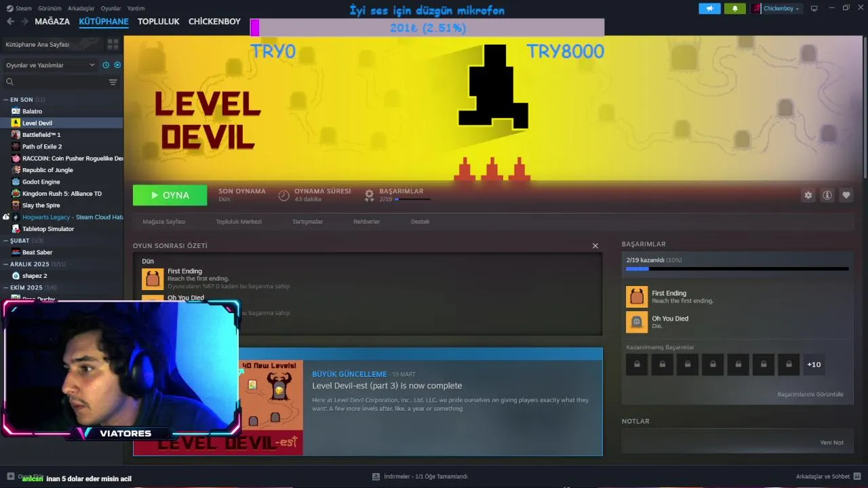Select Republic of Jungle in library
This screenshot has width=868, height=488.
coord(47,170)
